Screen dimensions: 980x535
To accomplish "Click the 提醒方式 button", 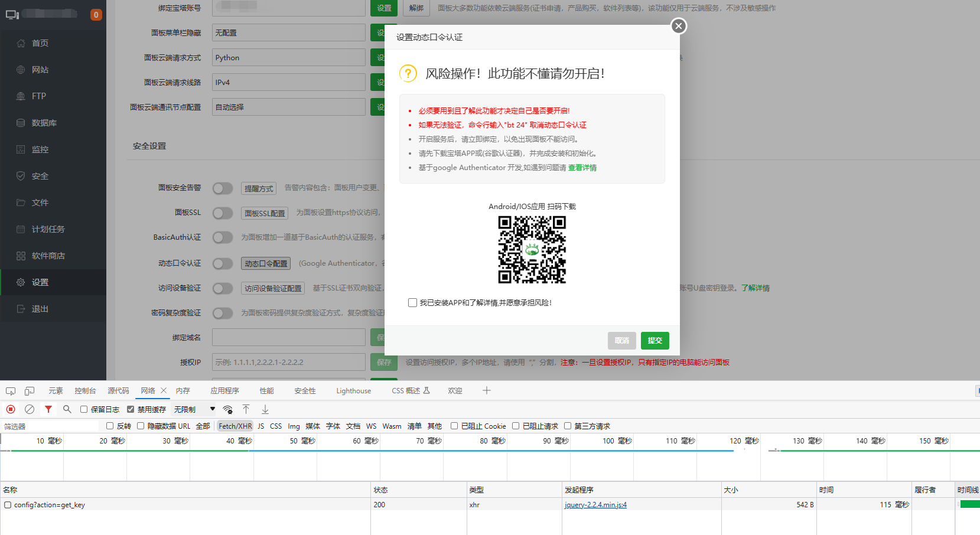I will tap(259, 188).
